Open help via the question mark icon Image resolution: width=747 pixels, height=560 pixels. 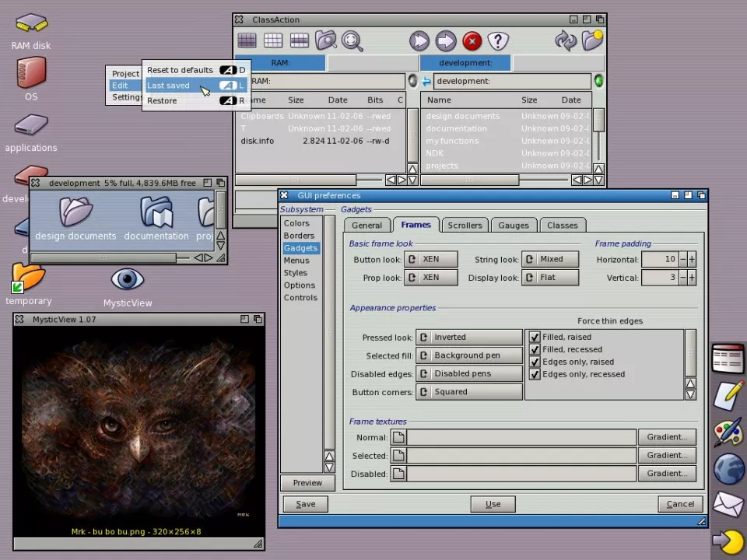tap(498, 41)
